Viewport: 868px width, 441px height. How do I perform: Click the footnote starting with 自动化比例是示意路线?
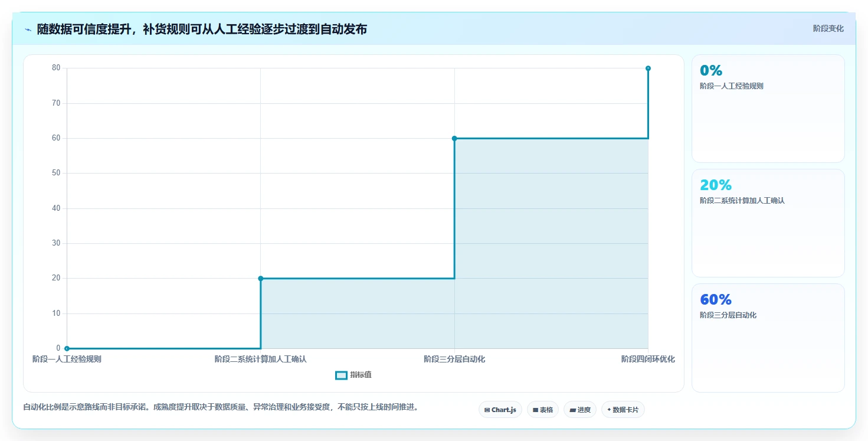click(221, 407)
